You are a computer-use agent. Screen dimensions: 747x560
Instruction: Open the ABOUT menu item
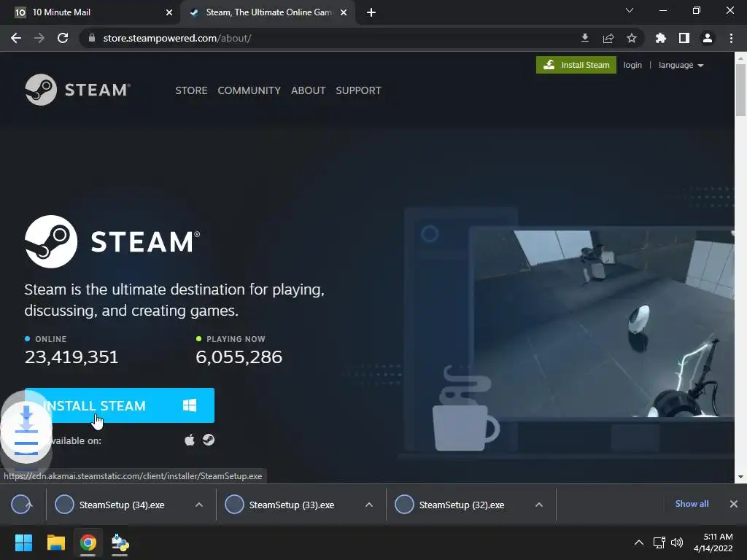(x=309, y=90)
